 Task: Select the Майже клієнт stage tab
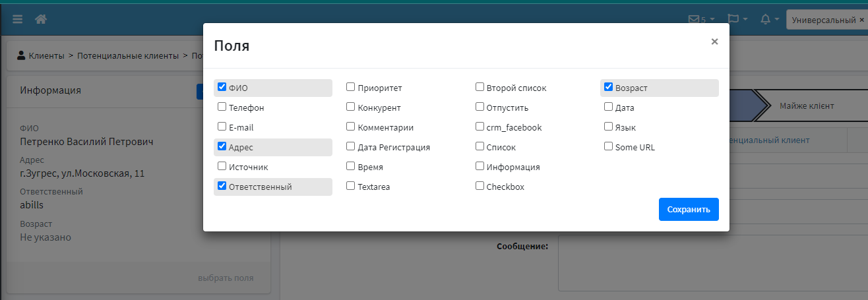(x=806, y=105)
